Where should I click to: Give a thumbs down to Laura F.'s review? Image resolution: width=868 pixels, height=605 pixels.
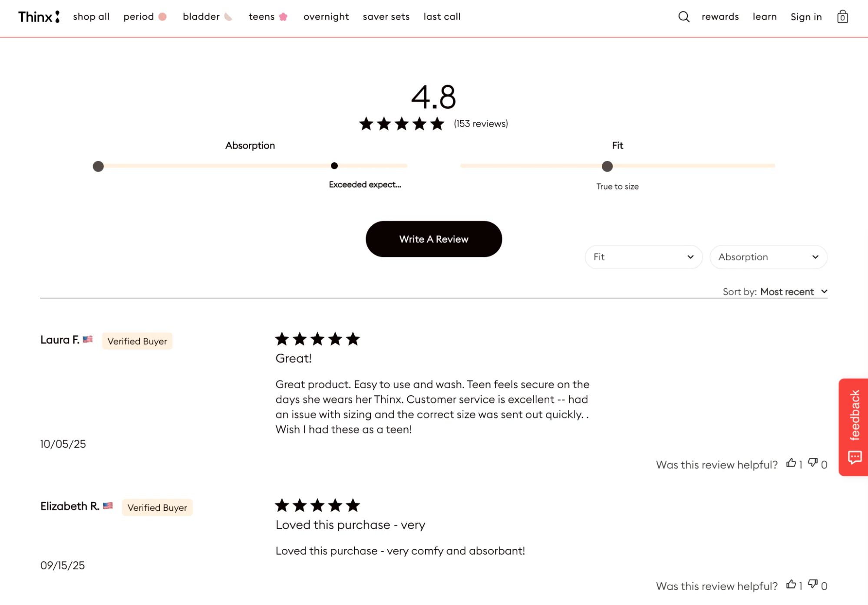pyautogui.click(x=813, y=464)
